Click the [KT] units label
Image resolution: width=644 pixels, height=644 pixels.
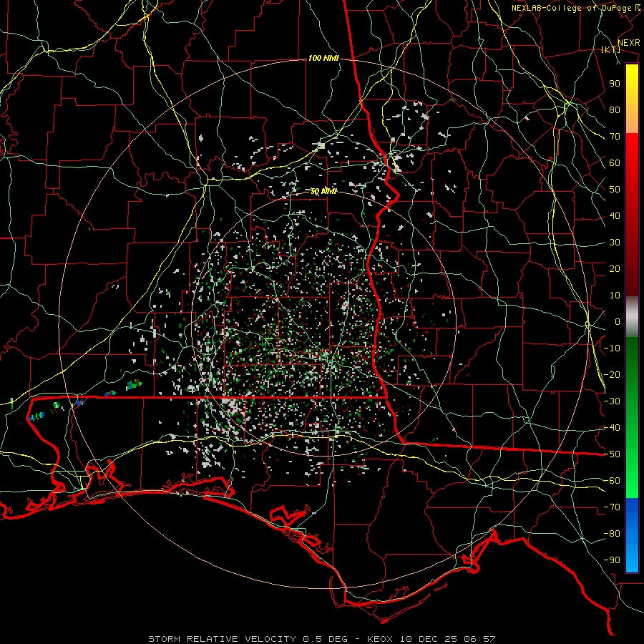611,49
